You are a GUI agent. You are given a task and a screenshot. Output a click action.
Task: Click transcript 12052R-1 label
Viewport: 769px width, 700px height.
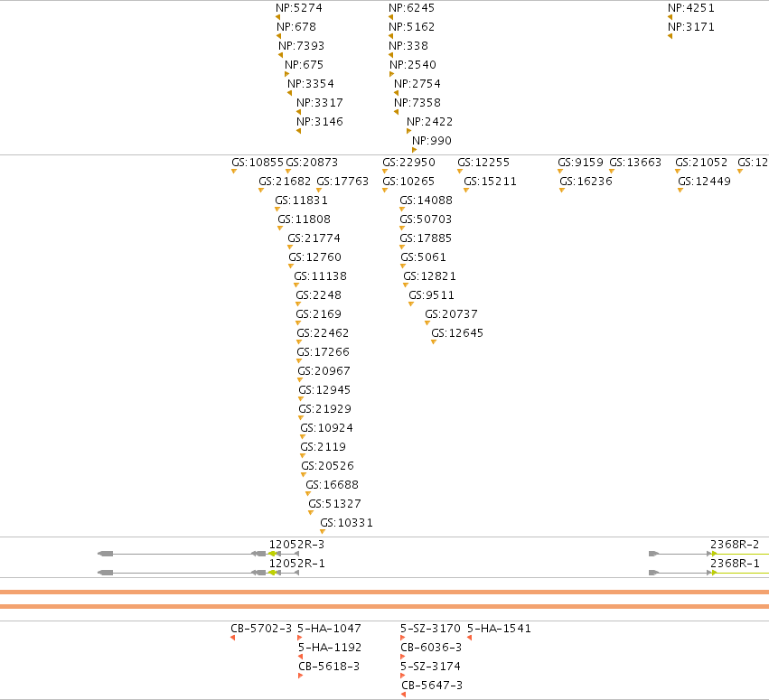point(296,564)
